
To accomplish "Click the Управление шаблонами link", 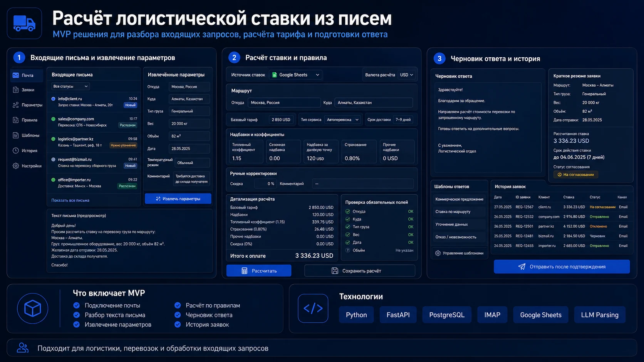I will (x=463, y=253).
